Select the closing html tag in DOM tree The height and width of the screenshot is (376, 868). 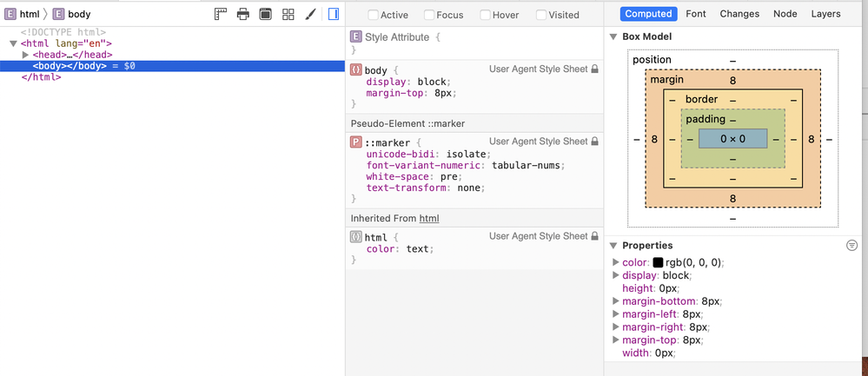(x=41, y=77)
